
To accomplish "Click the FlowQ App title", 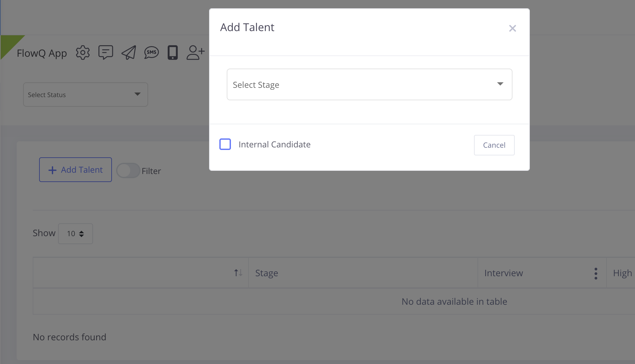I will [x=42, y=53].
